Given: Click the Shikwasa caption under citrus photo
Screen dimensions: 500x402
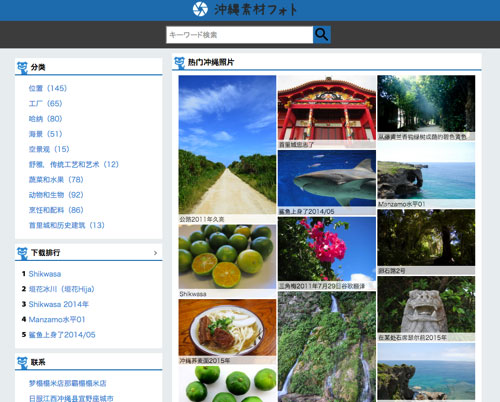Looking at the screenshot, I should tap(193, 294).
